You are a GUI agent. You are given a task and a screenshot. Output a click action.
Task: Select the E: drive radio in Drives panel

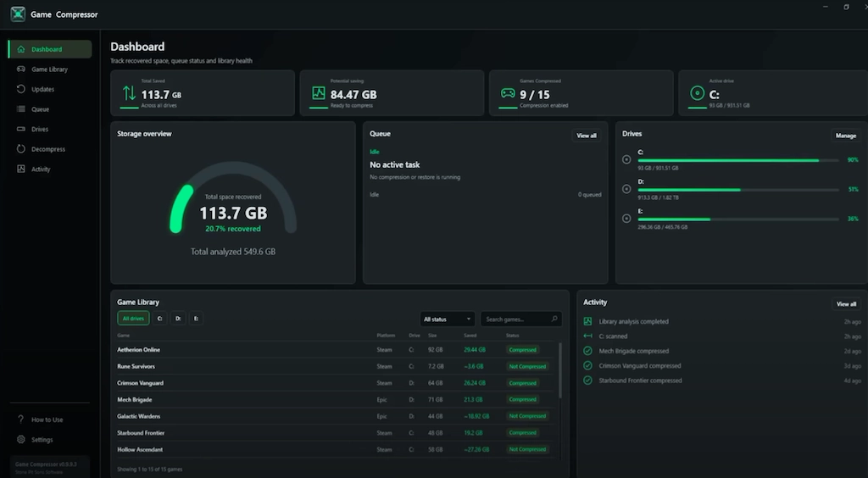pyautogui.click(x=626, y=218)
